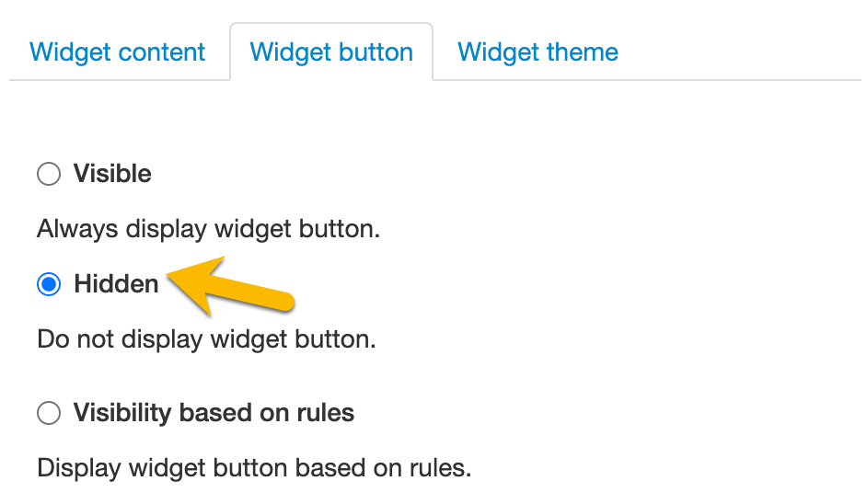Viewport: 867px width, 504px height.
Task: Click "Display widget button based on rules." text
Action: [x=254, y=468]
